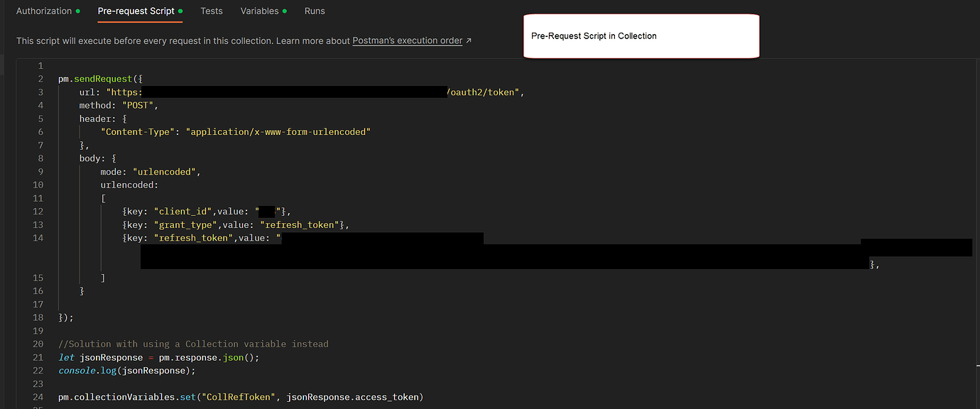Click green status dot on Variables tab
Viewport: 980px width, 409px height.
[283, 10]
